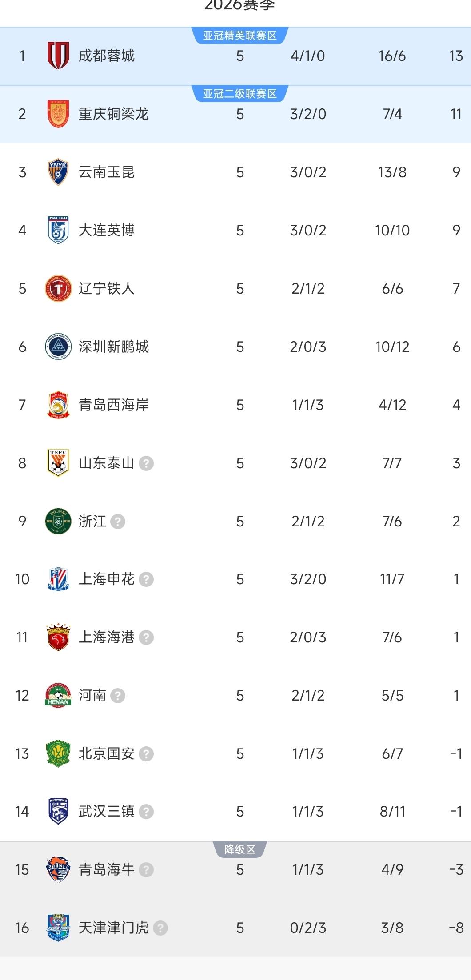Tap the 2026赛季 season title
This screenshot has height=980, width=471.
click(240, 5)
